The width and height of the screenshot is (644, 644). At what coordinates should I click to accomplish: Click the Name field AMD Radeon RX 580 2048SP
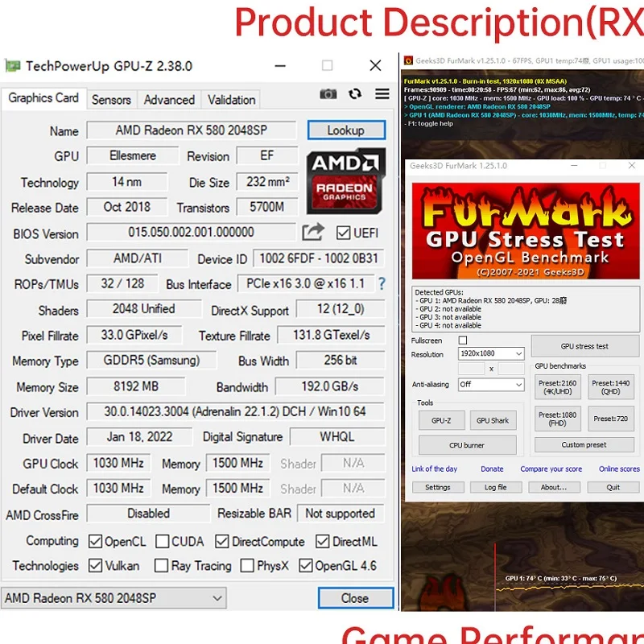192,130
